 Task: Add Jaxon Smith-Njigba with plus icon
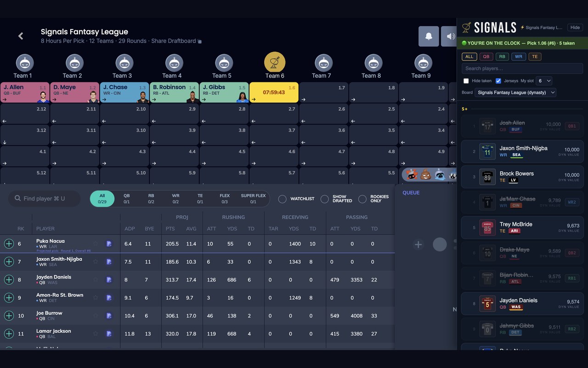coord(9,262)
